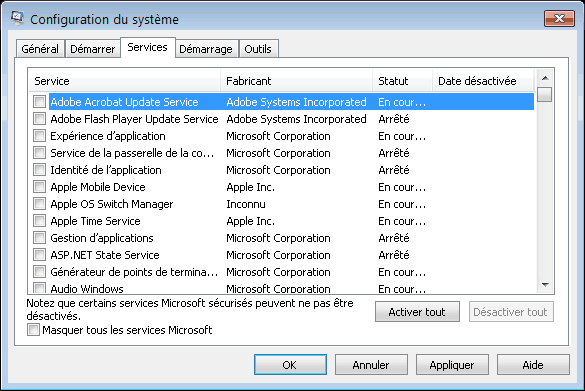585x391 pixels.
Task: Sort list by Fabricant column header
Action: click(297, 81)
